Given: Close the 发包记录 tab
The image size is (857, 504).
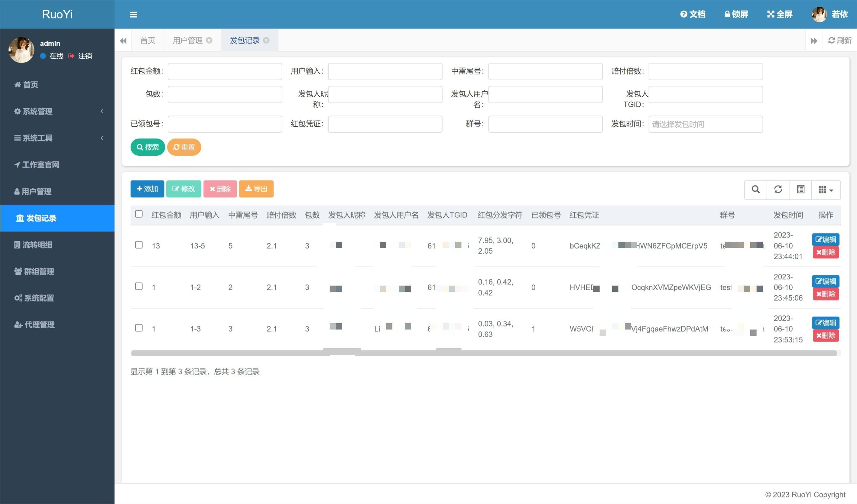Looking at the screenshot, I should pyautogui.click(x=266, y=40).
